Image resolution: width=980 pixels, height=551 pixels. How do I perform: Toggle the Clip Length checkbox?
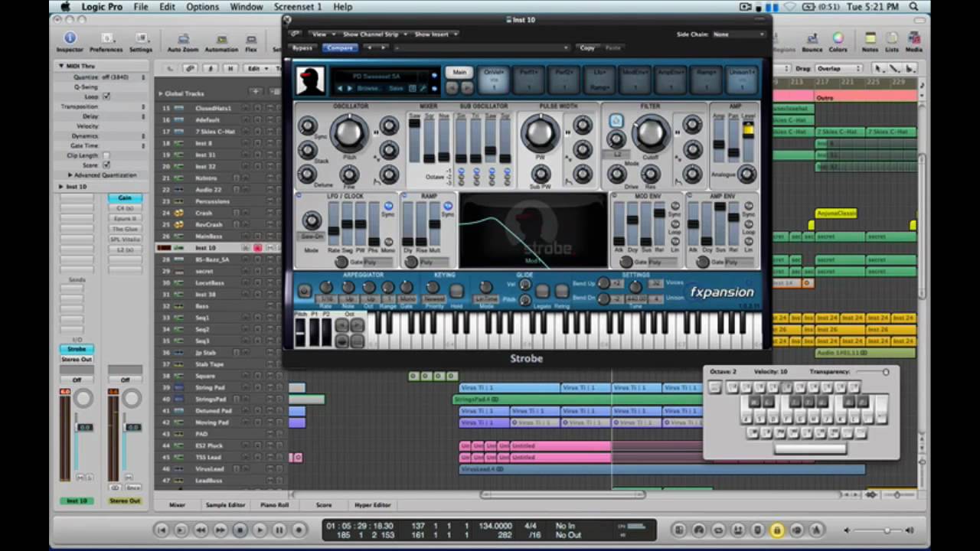pyautogui.click(x=106, y=155)
